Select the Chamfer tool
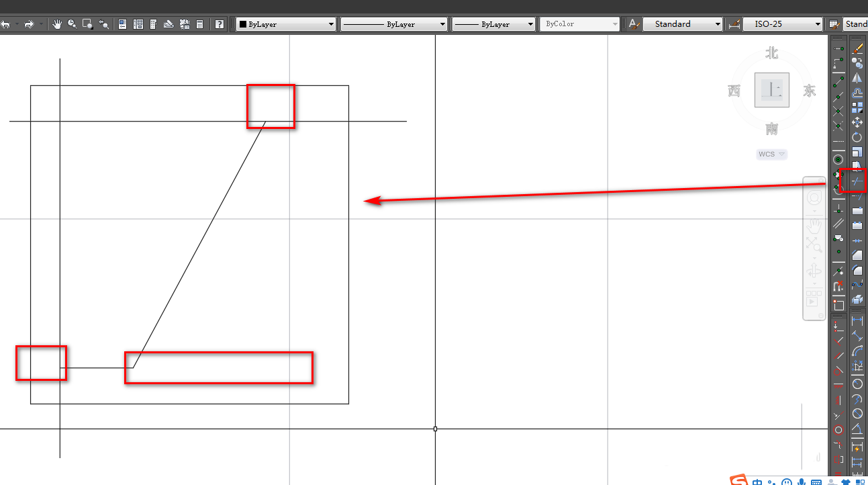 coord(857,255)
